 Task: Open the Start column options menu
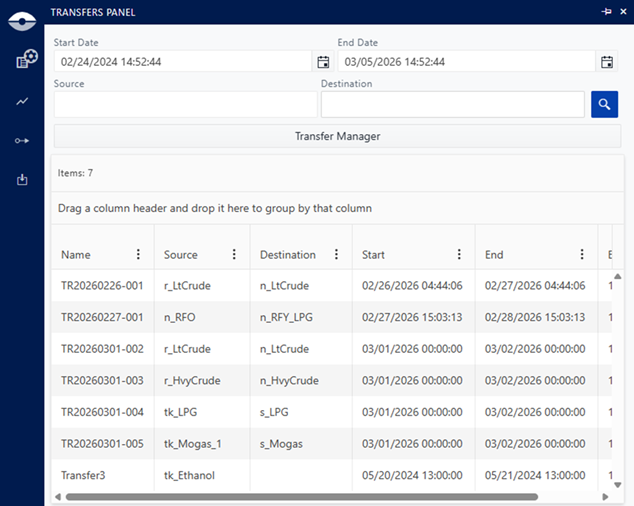pos(459,255)
